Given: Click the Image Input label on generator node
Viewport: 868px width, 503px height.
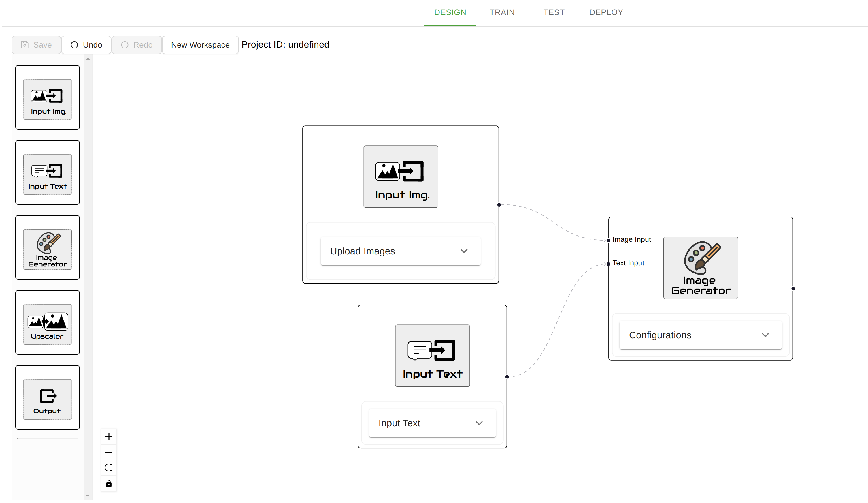Looking at the screenshot, I should point(631,239).
